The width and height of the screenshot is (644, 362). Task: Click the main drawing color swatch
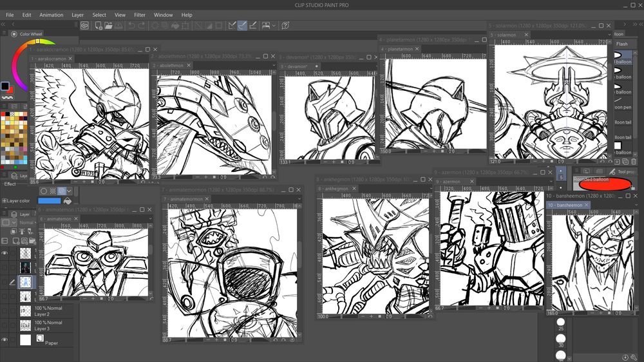[5, 86]
